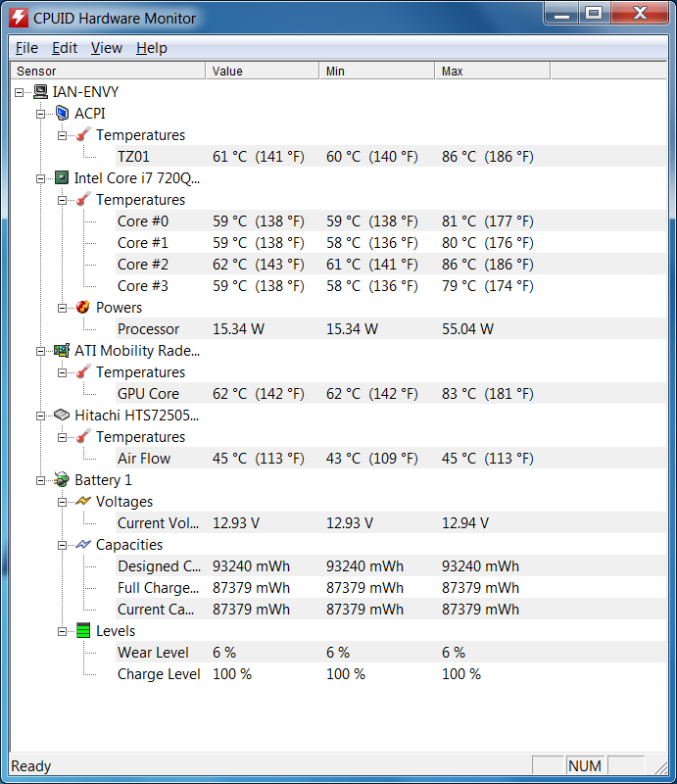
Task: Select the Core #2 temperature row
Action: [x=143, y=265]
